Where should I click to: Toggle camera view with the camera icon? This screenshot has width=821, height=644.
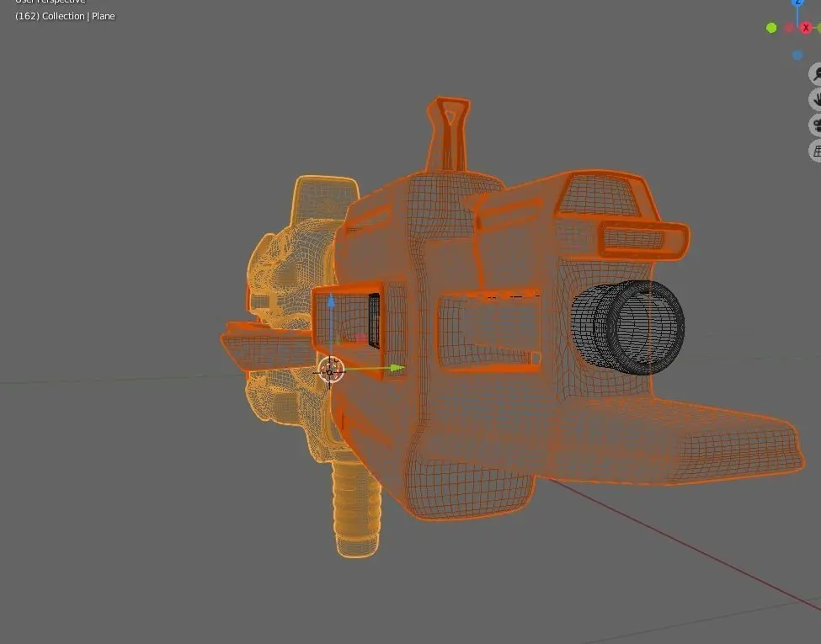pos(816,125)
